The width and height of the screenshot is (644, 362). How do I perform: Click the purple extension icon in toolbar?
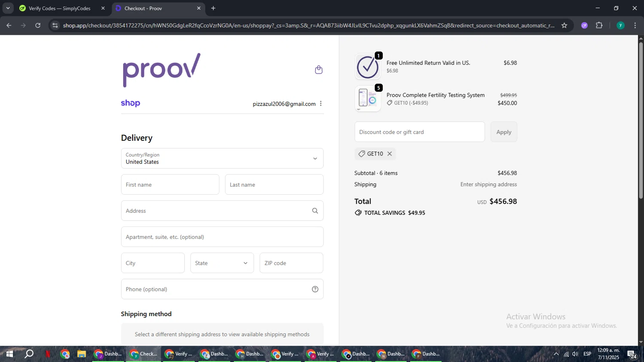point(584,25)
